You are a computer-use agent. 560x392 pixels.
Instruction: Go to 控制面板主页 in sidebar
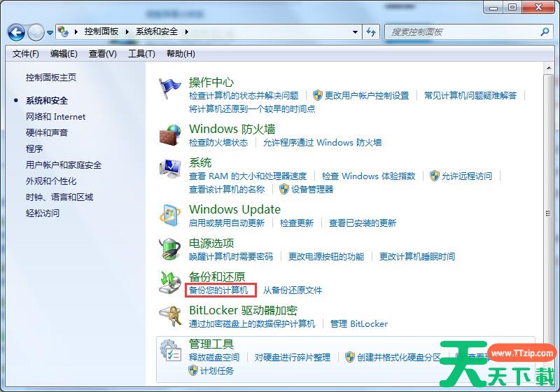[51, 78]
